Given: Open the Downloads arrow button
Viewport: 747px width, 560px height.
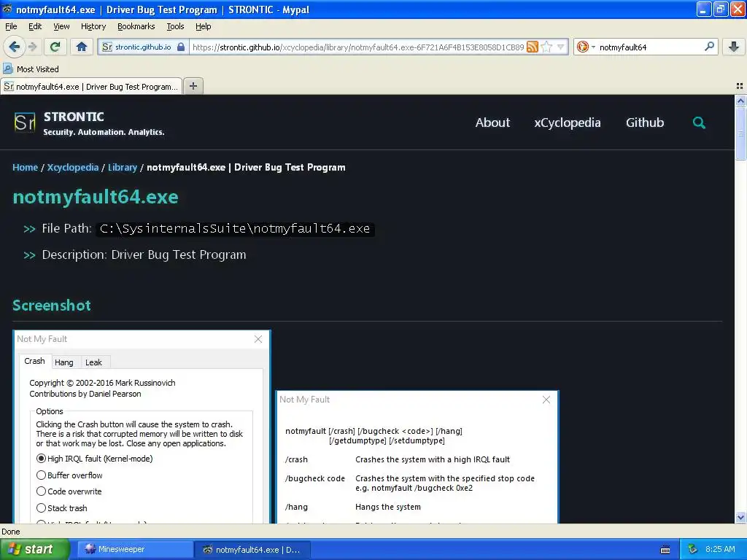Looking at the screenshot, I should pyautogui.click(x=734, y=47).
